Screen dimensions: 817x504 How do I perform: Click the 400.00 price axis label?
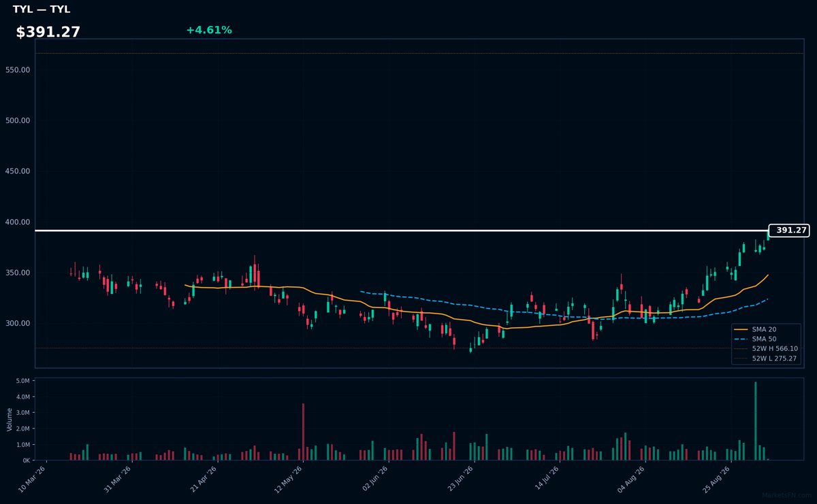[18, 222]
